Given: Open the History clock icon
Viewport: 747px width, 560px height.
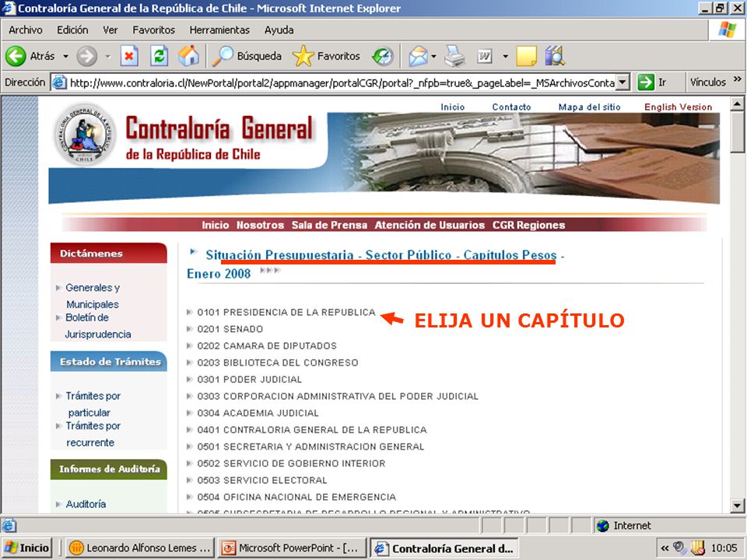Looking at the screenshot, I should 383,56.
